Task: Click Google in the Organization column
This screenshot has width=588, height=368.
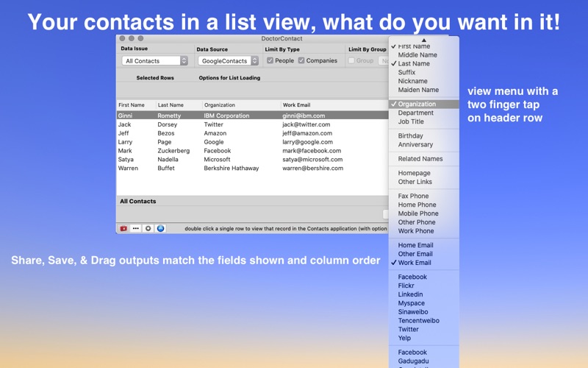Action: pyautogui.click(x=214, y=142)
